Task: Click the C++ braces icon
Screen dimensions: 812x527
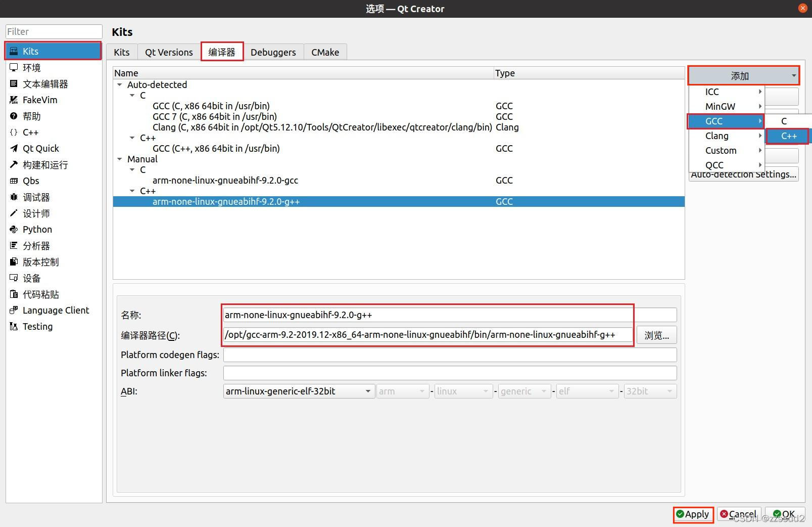Action: pyautogui.click(x=14, y=132)
